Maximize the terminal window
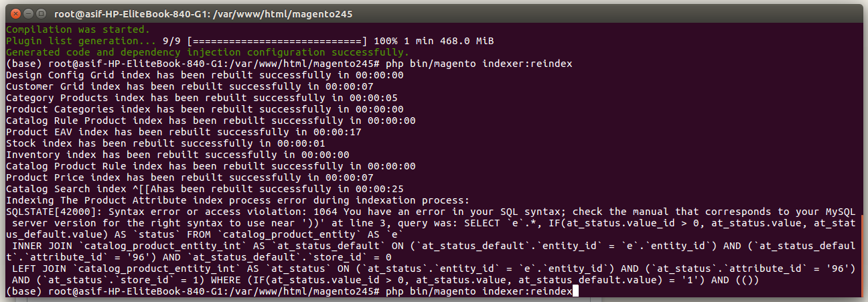This screenshot has width=868, height=302. coord(42,13)
